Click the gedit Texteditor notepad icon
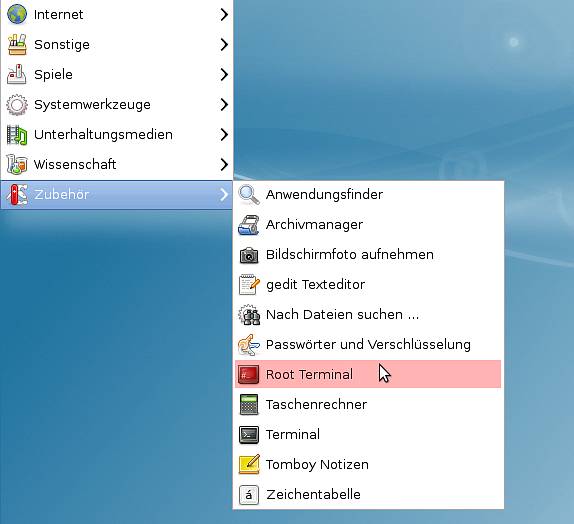The height and width of the screenshot is (524, 574). [x=249, y=285]
